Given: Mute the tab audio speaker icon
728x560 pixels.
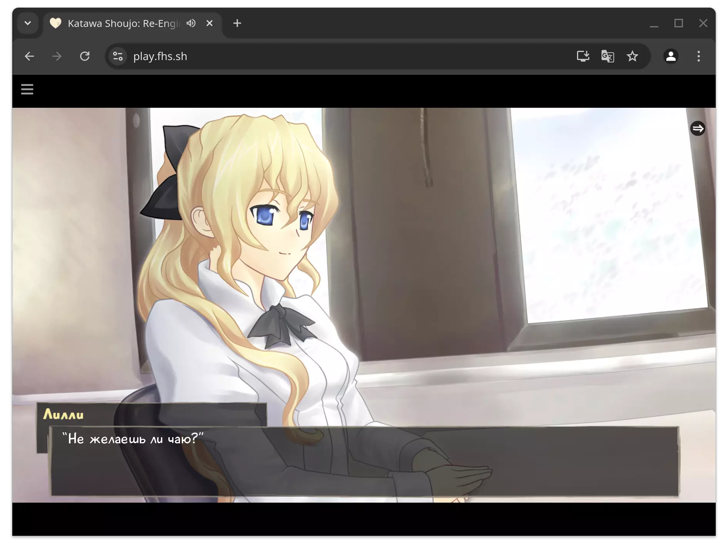Looking at the screenshot, I should (191, 23).
